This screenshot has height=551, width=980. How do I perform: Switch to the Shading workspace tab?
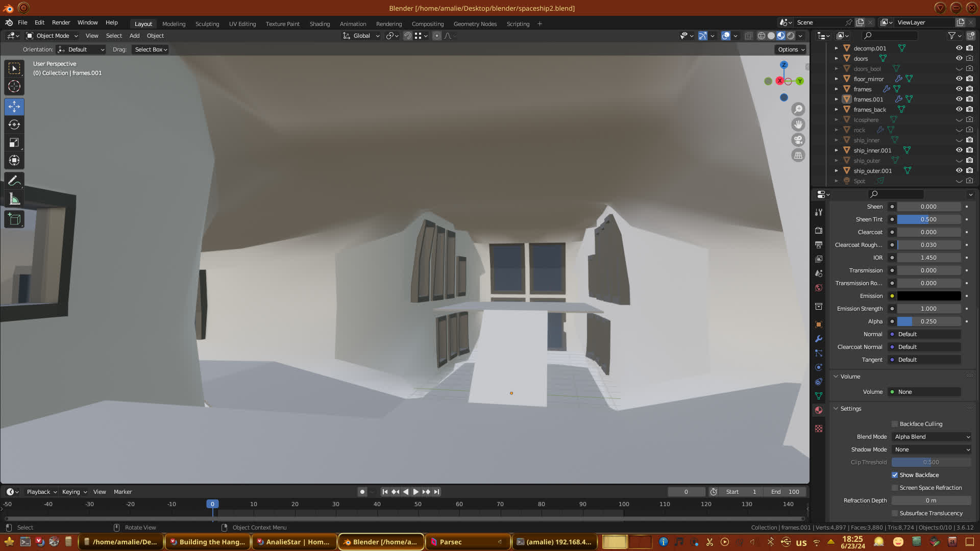click(320, 24)
